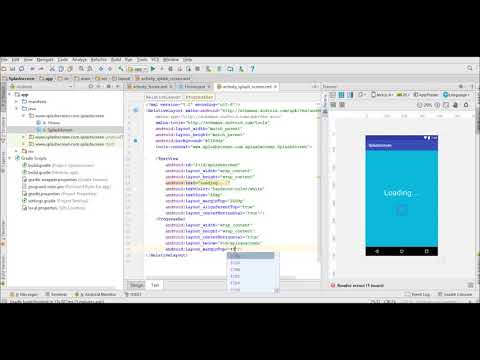480x360 pixels.
Task: Switch to the activity_home.xml editor tab
Action: (x=150, y=87)
